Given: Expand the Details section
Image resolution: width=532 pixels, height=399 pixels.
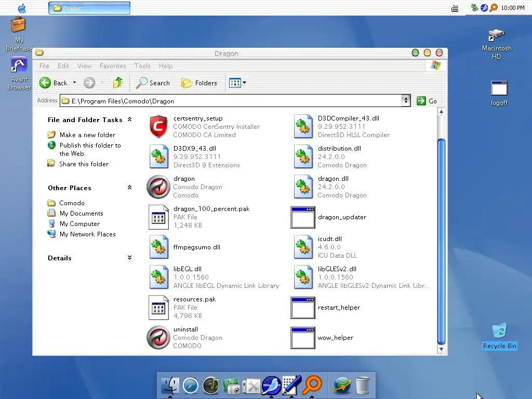Looking at the screenshot, I should pos(129,258).
